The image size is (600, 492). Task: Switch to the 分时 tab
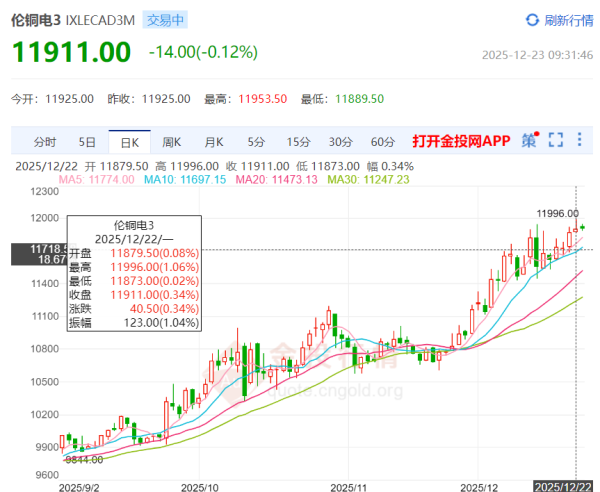coord(44,142)
